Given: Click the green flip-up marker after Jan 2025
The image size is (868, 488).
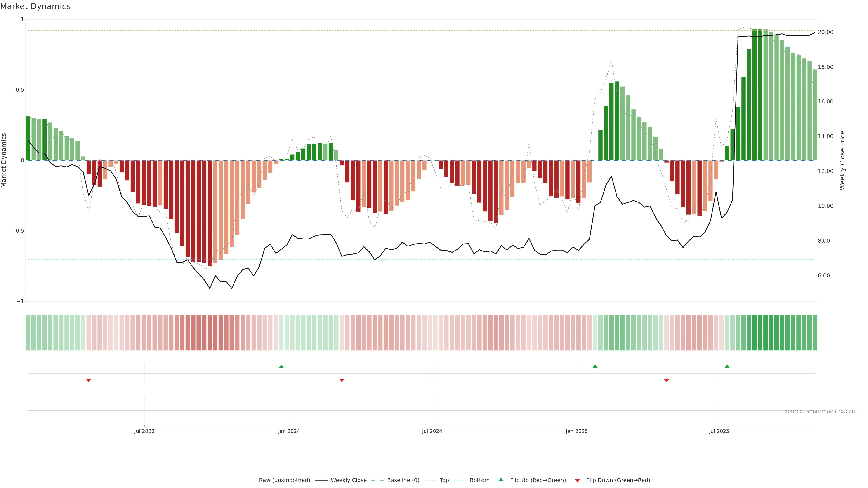Looking at the screenshot, I should point(595,366).
